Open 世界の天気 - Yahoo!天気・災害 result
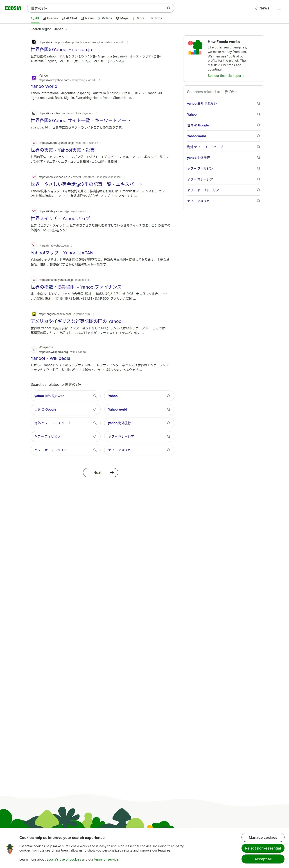This screenshot has height=868, width=289. [63, 150]
